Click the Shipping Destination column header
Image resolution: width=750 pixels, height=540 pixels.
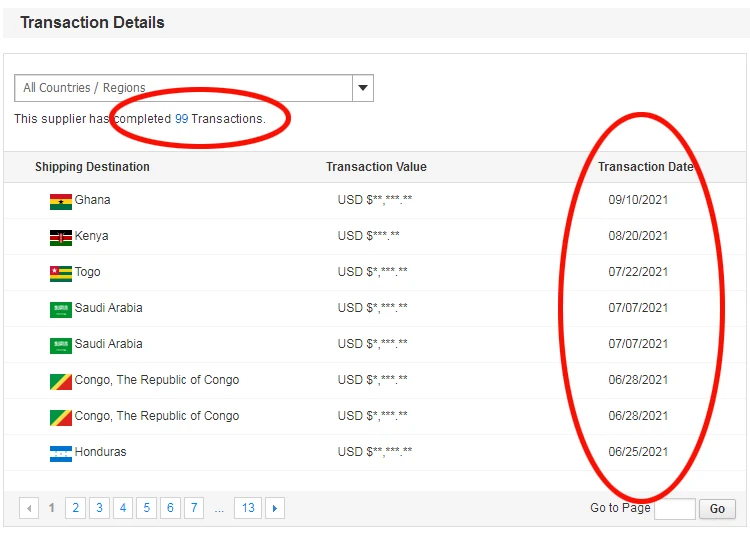point(92,167)
